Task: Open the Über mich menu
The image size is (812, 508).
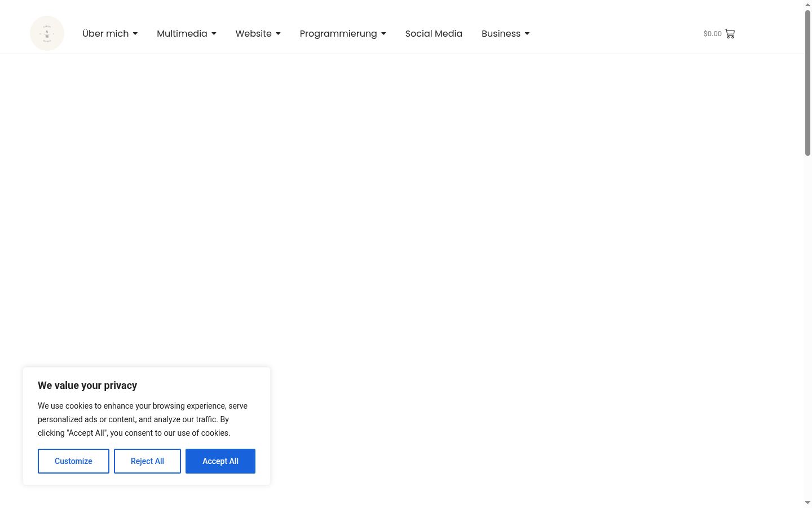Action: point(105,34)
